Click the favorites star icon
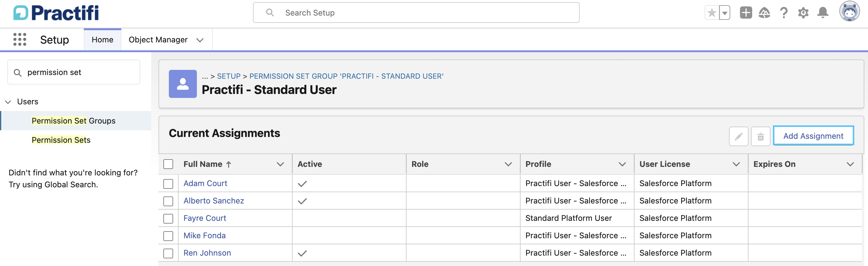 tap(712, 13)
